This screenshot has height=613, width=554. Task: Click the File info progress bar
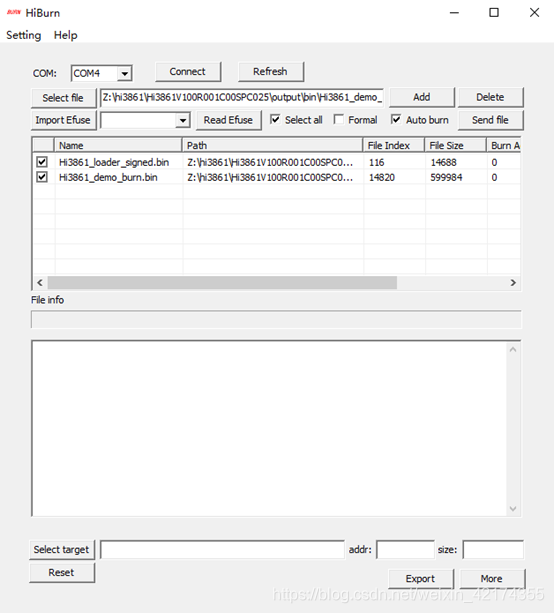pos(276,320)
